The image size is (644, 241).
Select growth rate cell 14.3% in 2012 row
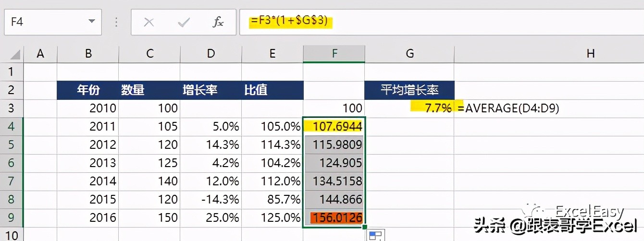[x=211, y=145]
